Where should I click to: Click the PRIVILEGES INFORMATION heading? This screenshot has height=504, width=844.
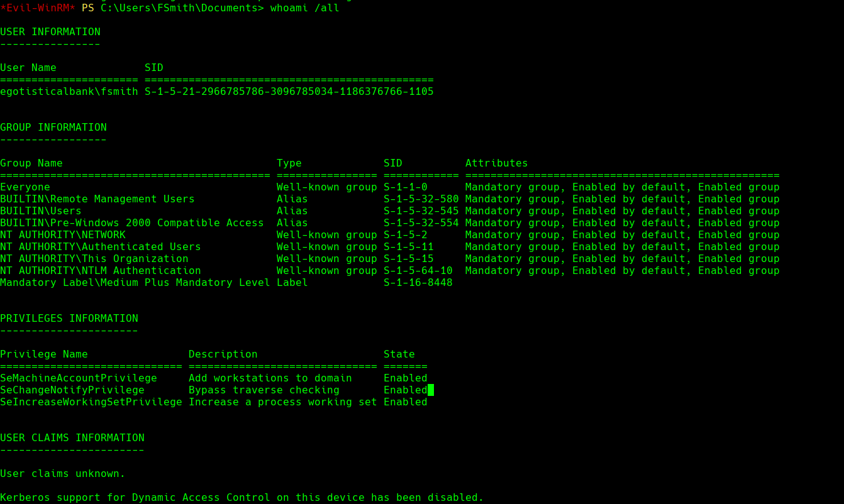(69, 318)
